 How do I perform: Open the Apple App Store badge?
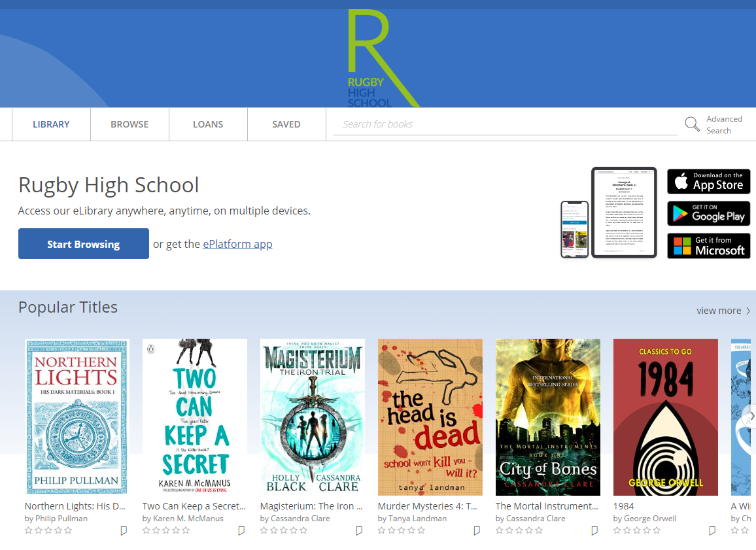[x=709, y=181]
